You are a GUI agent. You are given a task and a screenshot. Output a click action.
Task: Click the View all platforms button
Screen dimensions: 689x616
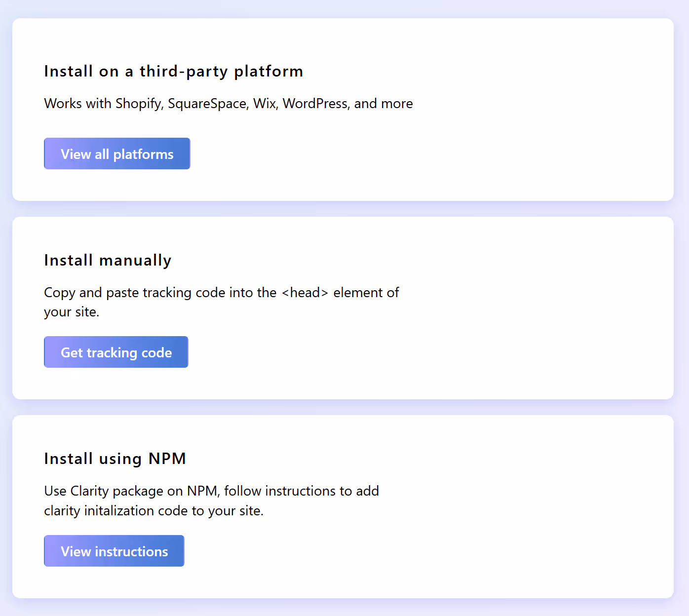117,154
